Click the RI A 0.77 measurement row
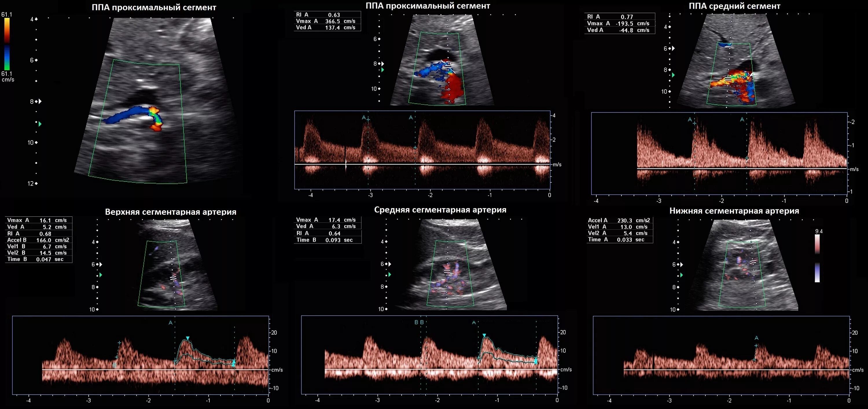Image resolution: width=868 pixels, height=409 pixels. click(619, 16)
